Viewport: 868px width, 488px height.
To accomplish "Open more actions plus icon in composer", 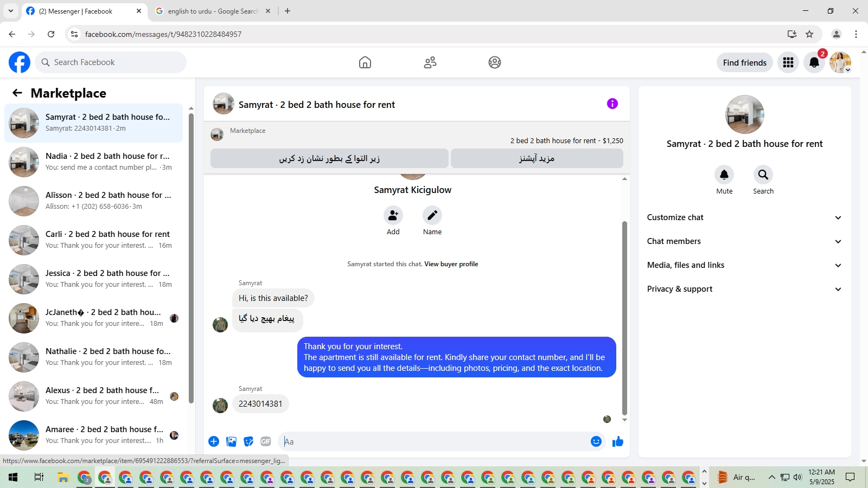I will click(214, 441).
